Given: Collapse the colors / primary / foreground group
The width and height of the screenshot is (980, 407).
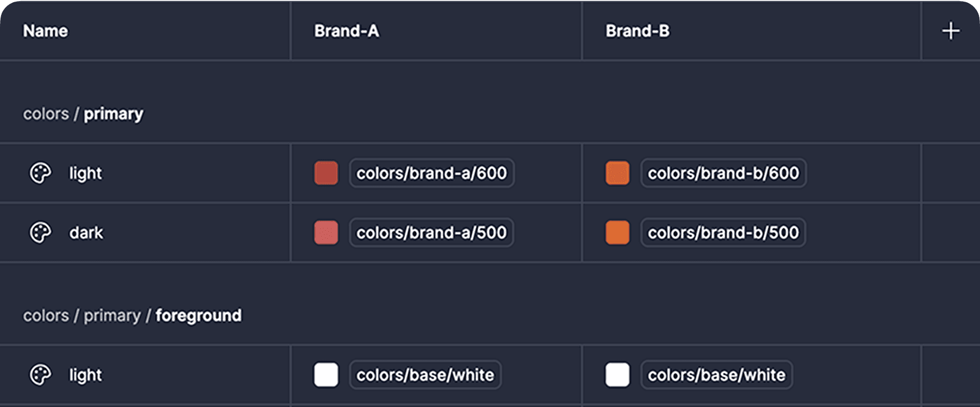Looking at the screenshot, I should pyautogui.click(x=132, y=316).
